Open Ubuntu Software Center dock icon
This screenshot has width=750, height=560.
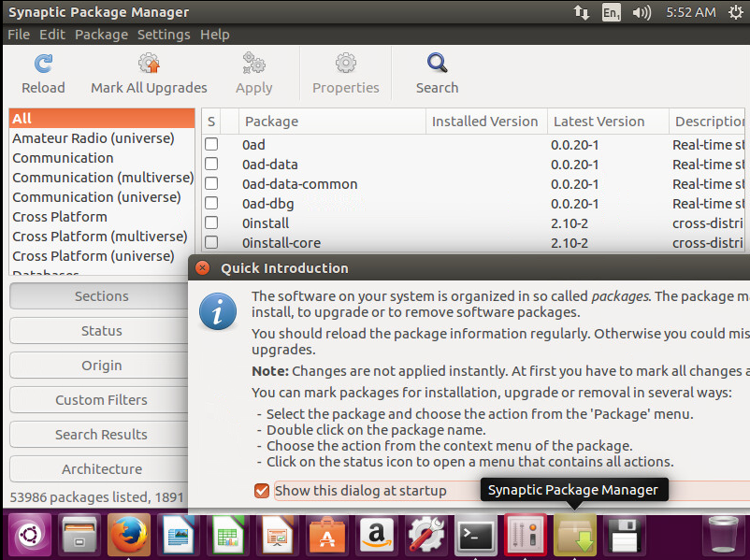(327, 535)
